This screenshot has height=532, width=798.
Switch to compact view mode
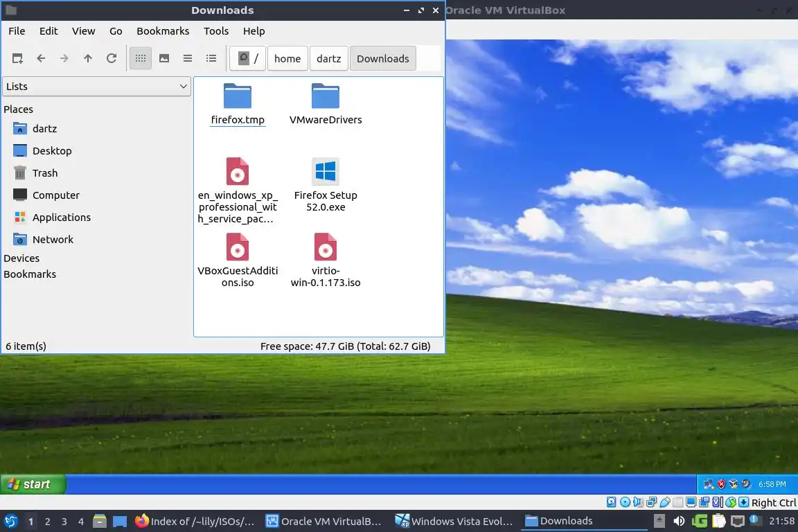tap(187, 59)
